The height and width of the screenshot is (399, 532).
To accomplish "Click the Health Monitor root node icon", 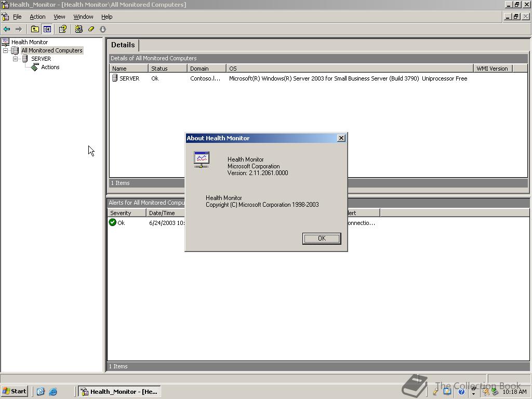I will point(5,42).
